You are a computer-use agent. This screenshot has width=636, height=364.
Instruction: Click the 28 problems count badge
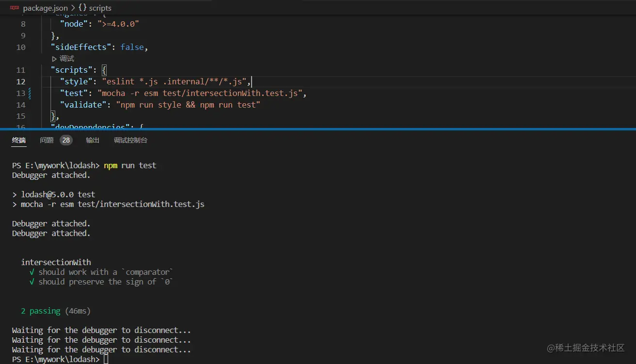(66, 140)
